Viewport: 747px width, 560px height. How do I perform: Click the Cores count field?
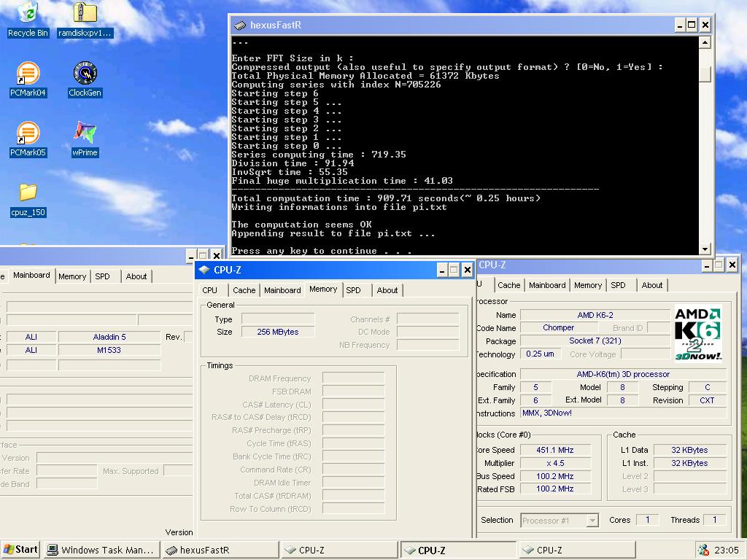[x=648, y=520]
